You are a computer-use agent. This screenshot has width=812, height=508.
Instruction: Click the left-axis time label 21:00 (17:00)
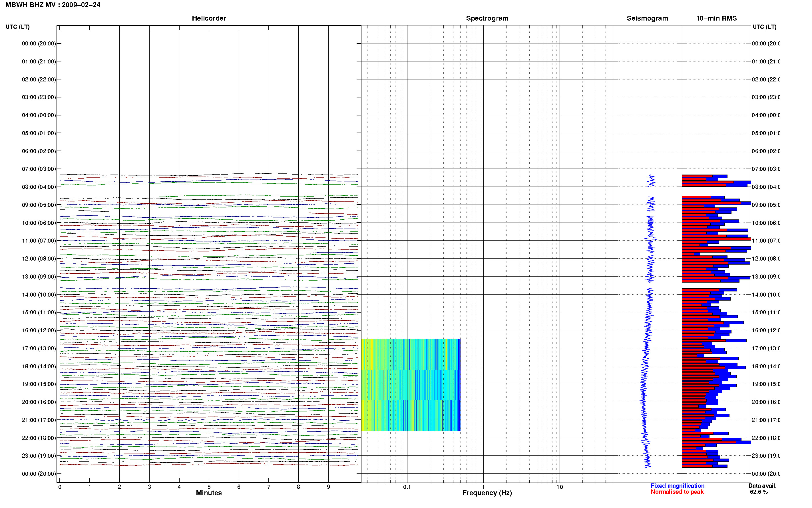(39, 420)
